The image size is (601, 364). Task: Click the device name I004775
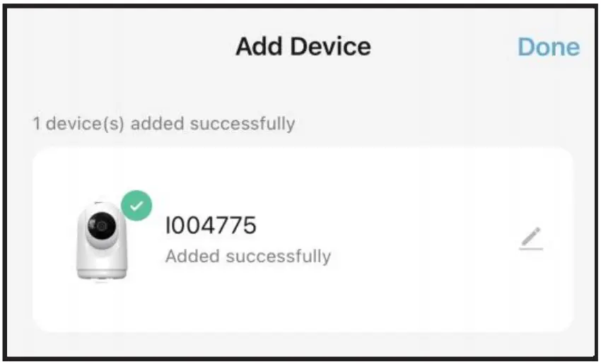211,225
